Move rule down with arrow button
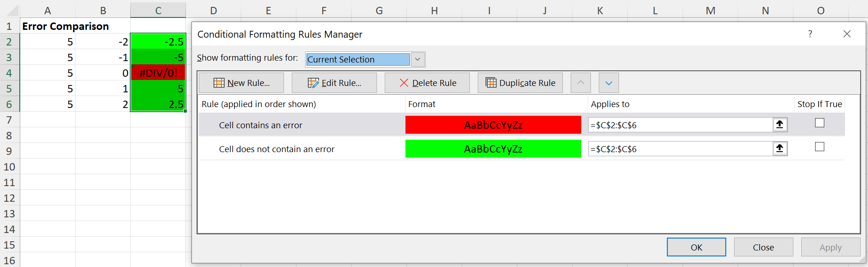 pyautogui.click(x=608, y=83)
